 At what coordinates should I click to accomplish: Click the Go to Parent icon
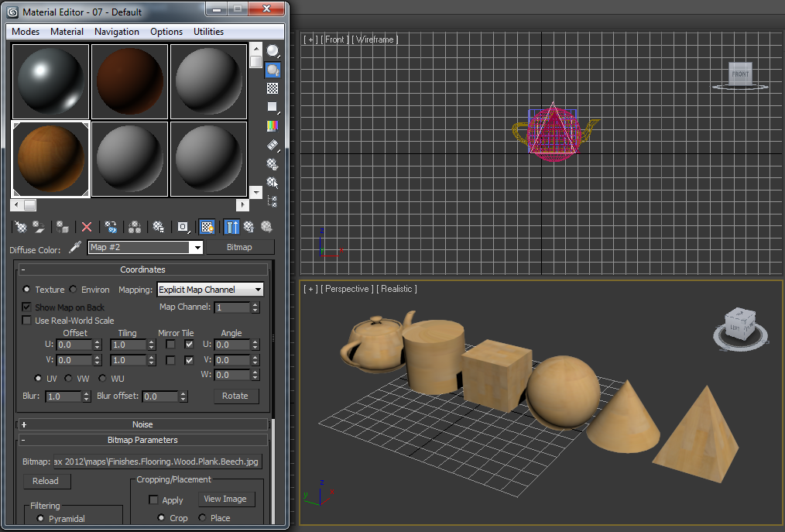249,226
